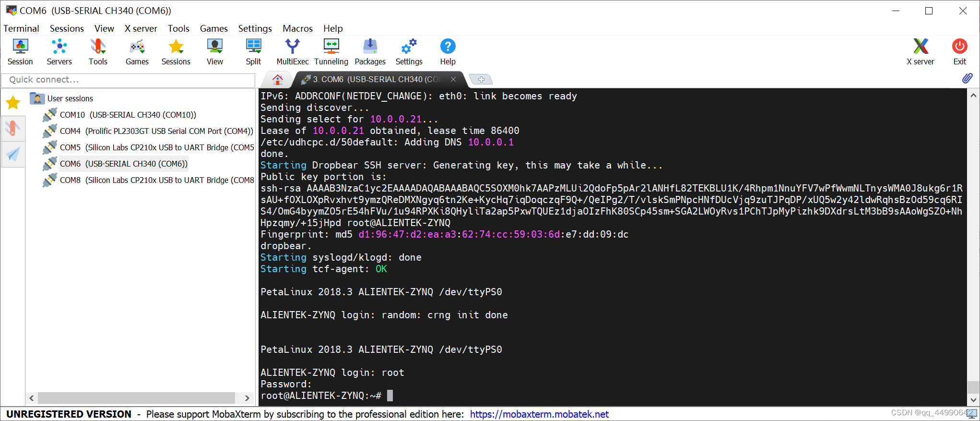Open the View toolbar icon
The image size is (980, 421).
click(x=215, y=52)
